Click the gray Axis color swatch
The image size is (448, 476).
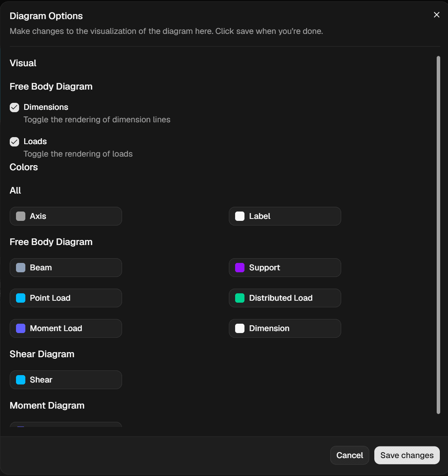(x=21, y=216)
